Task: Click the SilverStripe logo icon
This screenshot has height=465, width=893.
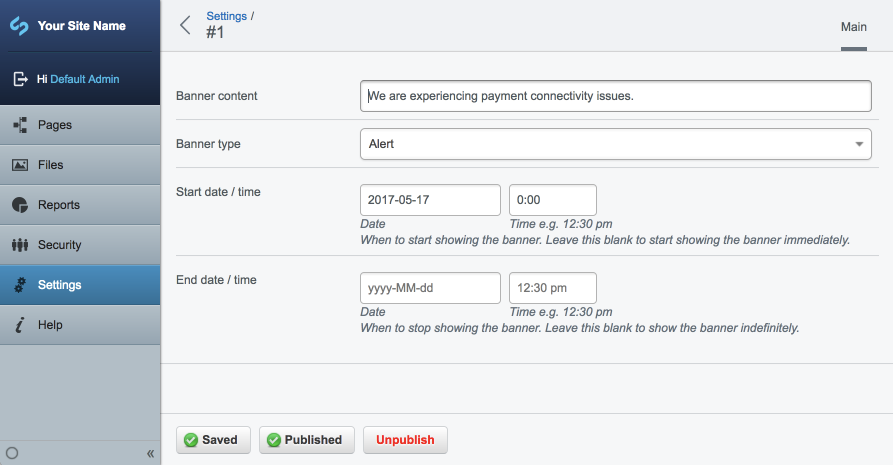Action: tap(19, 26)
